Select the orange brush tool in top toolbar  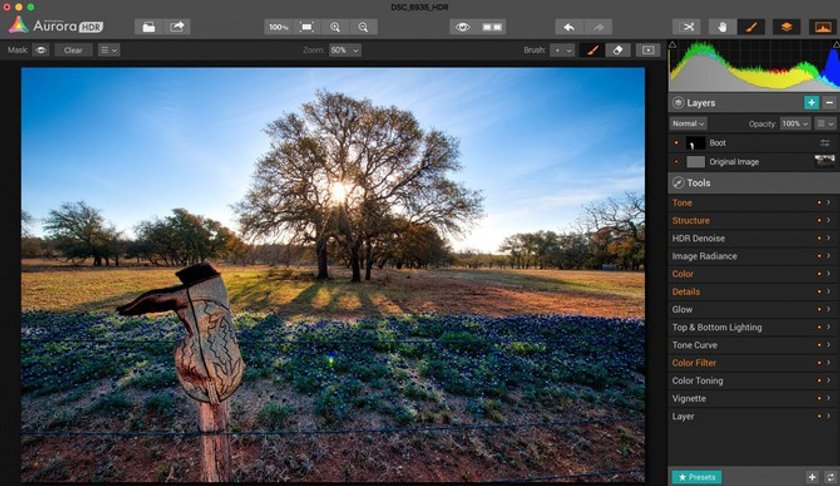pos(751,27)
